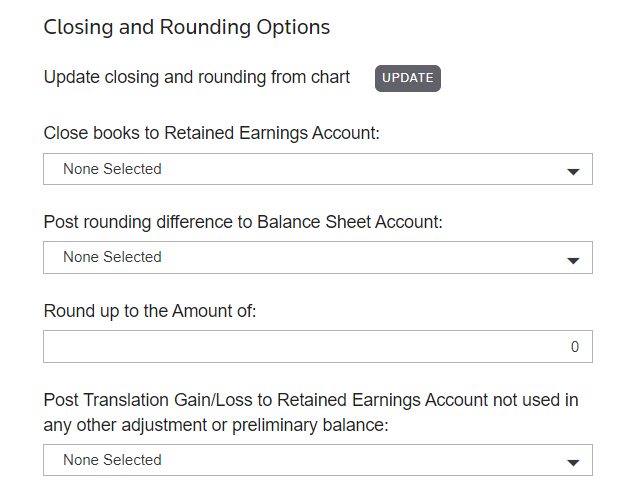Focus the Round up to the Amount field

318,347
